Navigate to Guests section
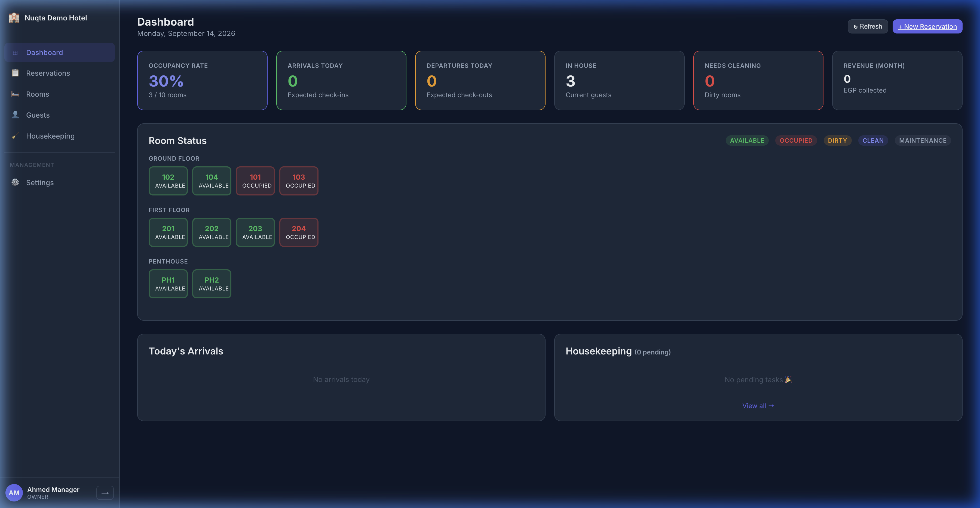980x508 pixels. pos(60,115)
